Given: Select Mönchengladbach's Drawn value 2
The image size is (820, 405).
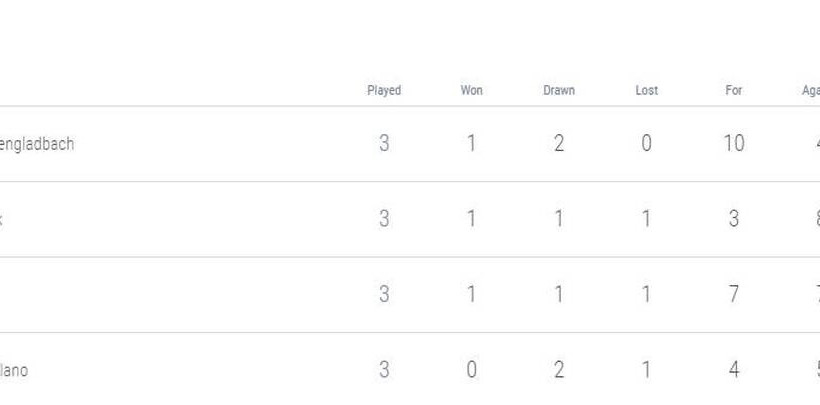Looking at the screenshot, I should coord(558,144).
